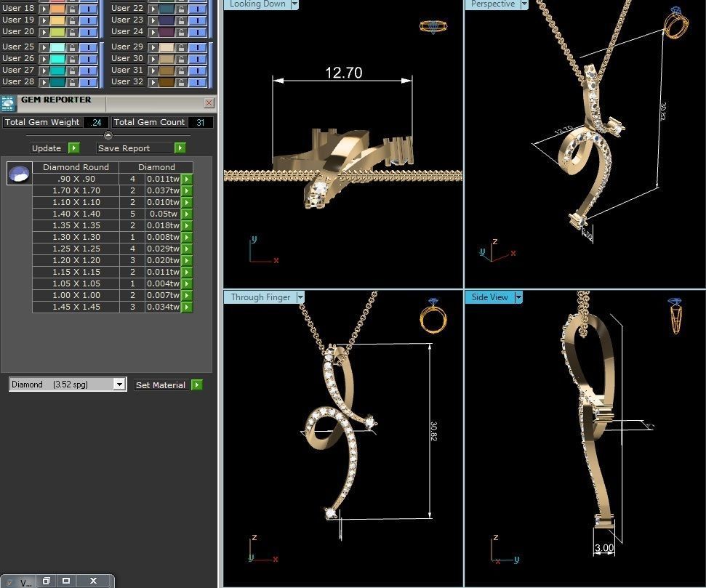Collapse the Gem Reporter summary with round arrow
The height and width of the screenshot is (588, 706).
(108, 135)
